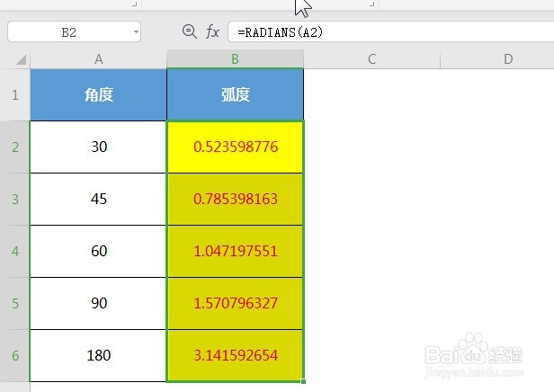554x392 pixels.
Task: Click the zoom magnifier icon beside fx
Action: (190, 31)
